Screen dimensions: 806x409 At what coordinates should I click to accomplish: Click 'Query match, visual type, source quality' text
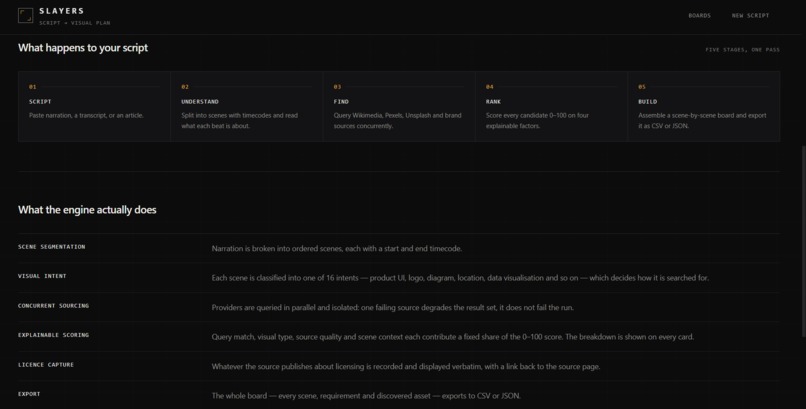[453, 337]
